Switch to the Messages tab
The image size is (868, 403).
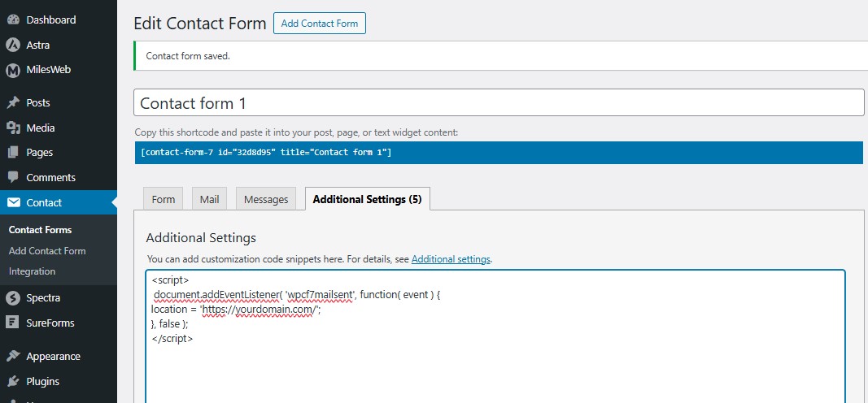pos(266,199)
